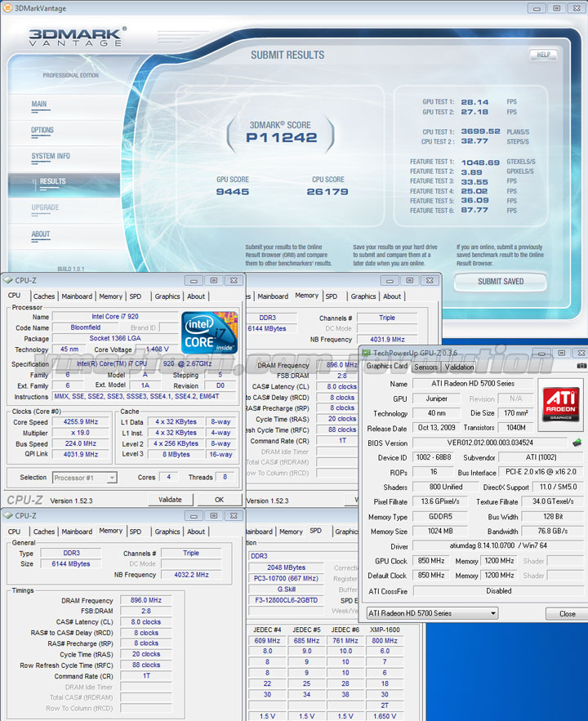Click the 1024 MB memory size field
The height and width of the screenshot is (721, 588).
(x=440, y=531)
